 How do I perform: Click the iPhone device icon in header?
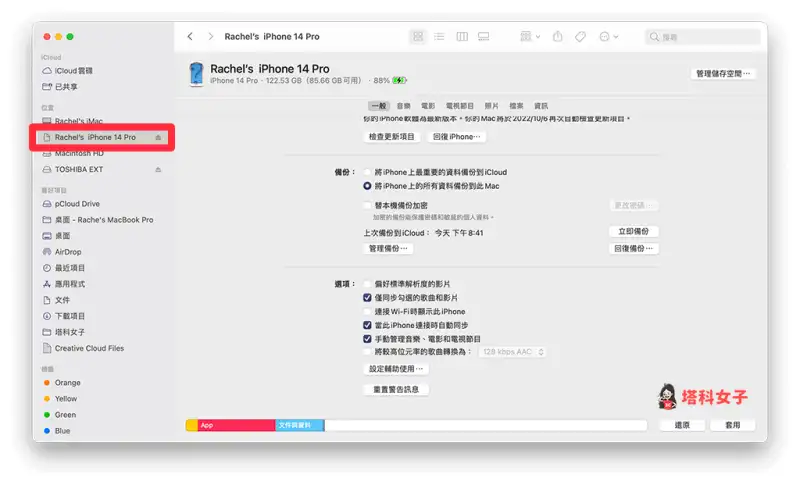[x=196, y=73]
